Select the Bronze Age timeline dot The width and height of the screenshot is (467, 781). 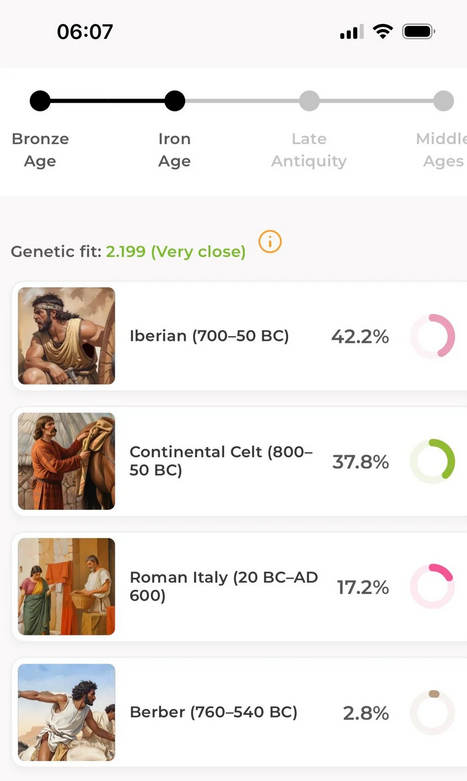(x=40, y=101)
